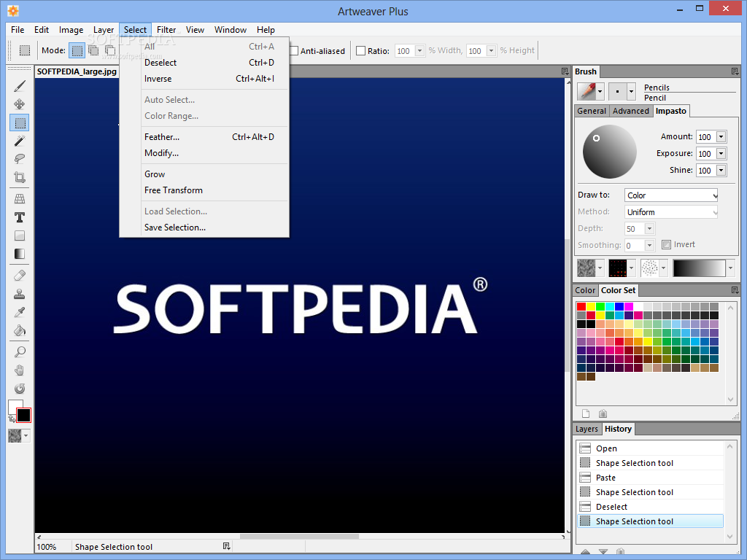Toggle the Invert checkbox
The image size is (747, 560).
pos(667,245)
